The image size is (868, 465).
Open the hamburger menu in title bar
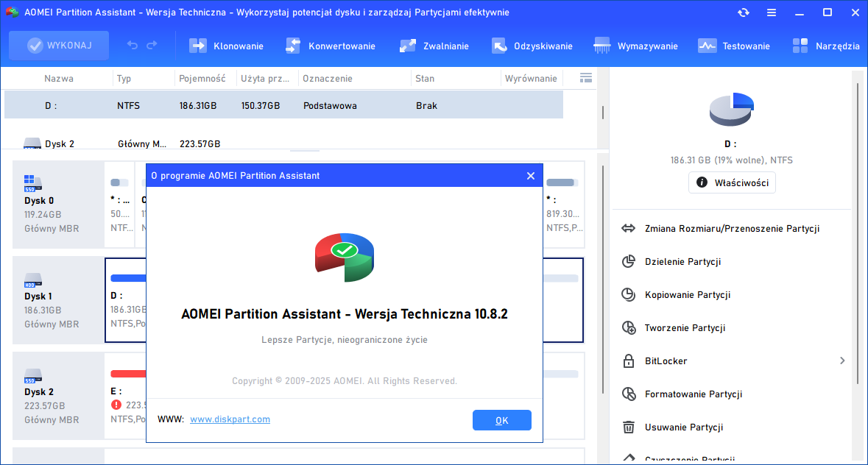pyautogui.click(x=771, y=13)
